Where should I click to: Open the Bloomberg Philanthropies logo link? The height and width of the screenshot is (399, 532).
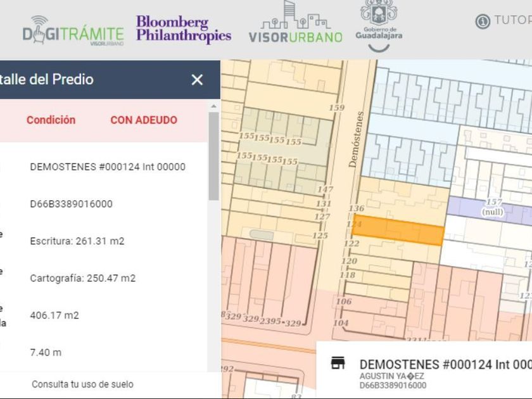pyautogui.click(x=184, y=30)
